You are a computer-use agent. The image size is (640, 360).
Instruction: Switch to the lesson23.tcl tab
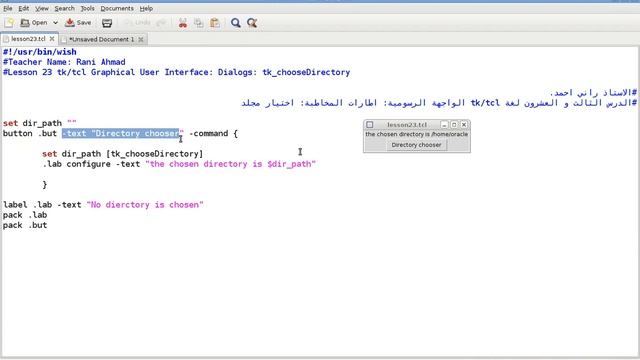pos(28,39)
